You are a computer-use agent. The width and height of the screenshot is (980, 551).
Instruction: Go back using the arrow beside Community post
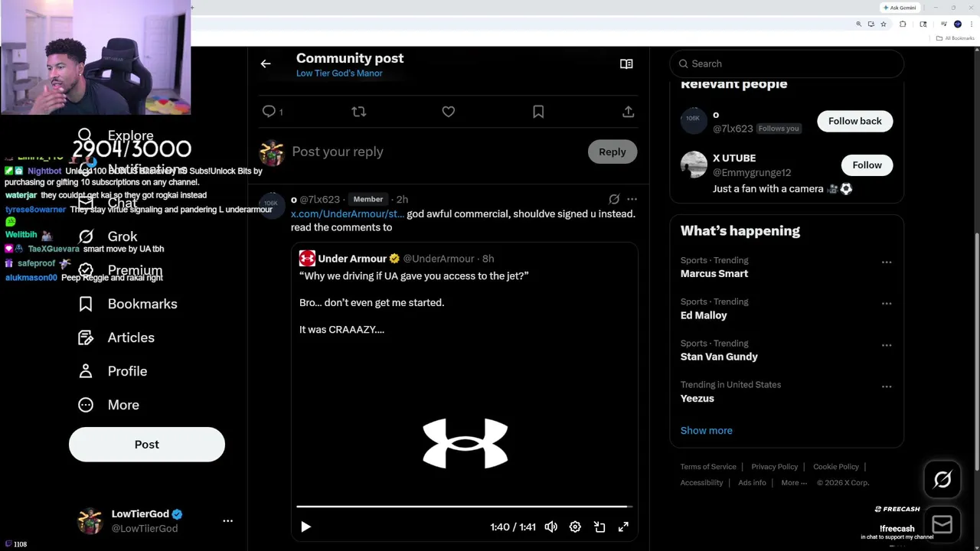pos(266,64)
